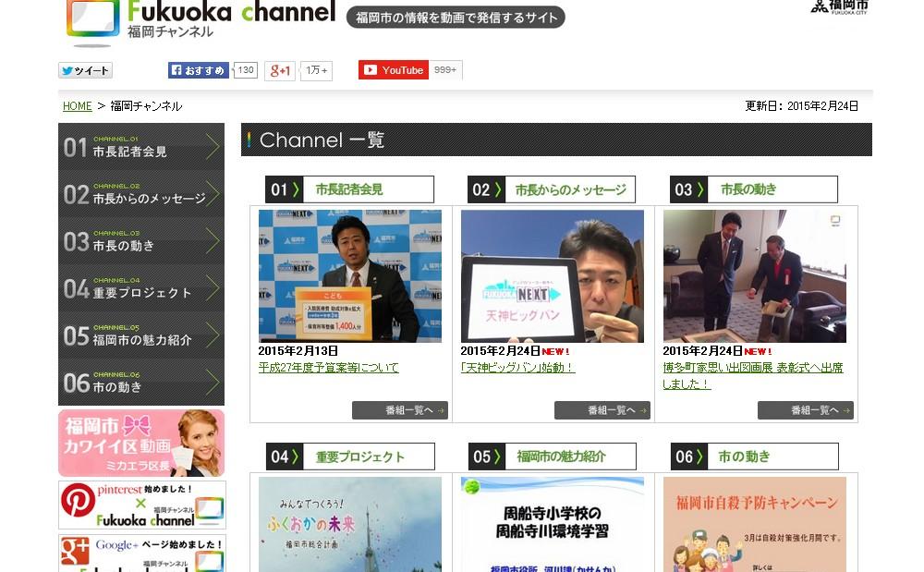Click the Fukuoka channel logo
Screen dimensions: 924x572
tap(201, 20)
